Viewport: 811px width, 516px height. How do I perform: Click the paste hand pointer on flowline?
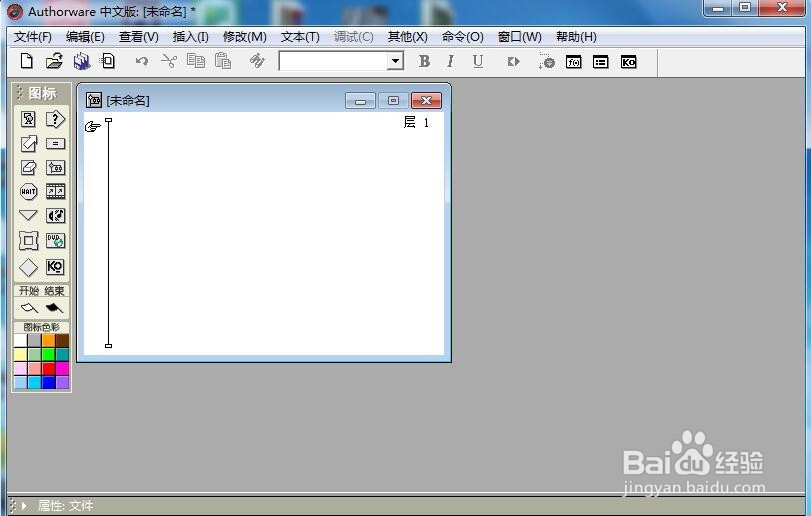click(x=92, y=127)
